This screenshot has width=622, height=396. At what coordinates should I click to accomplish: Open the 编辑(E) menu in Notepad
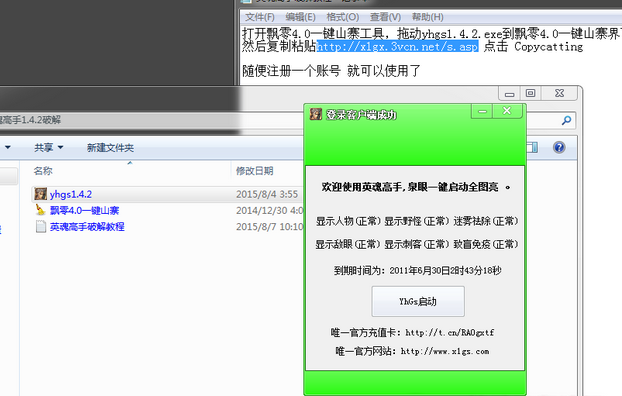click(300, 17)
